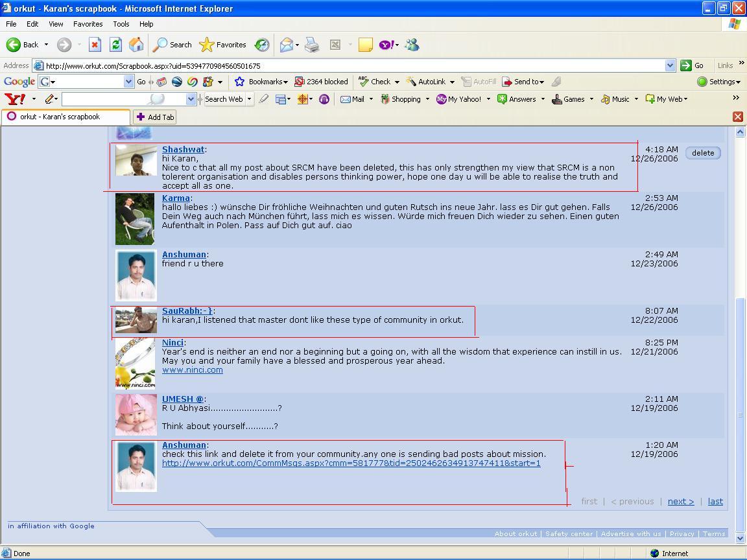Jump to last page of scraps
This screenshot has width=747, height=560.
(715, 502)
